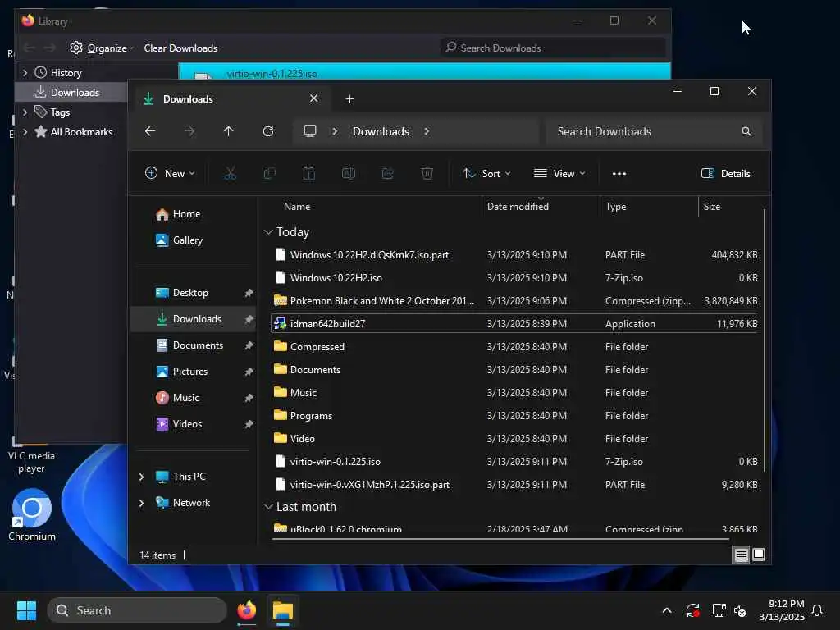840x630 pixels.
Task: Click the vertical scrollbar of file list
Action: [x=764, y=340]
